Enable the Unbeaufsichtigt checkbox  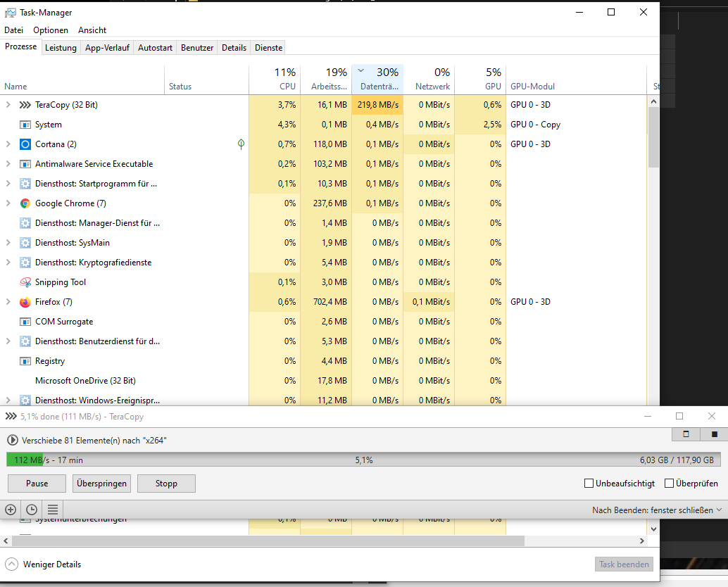coord(589,484)
